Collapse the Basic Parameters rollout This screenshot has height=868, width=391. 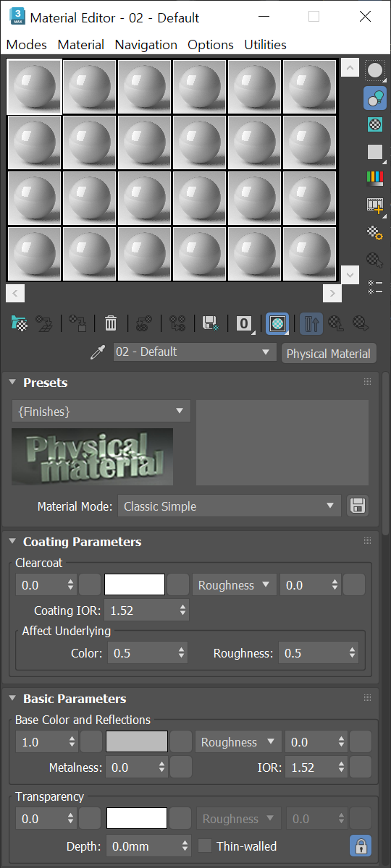pyautogui.click(x=13, y=699)
